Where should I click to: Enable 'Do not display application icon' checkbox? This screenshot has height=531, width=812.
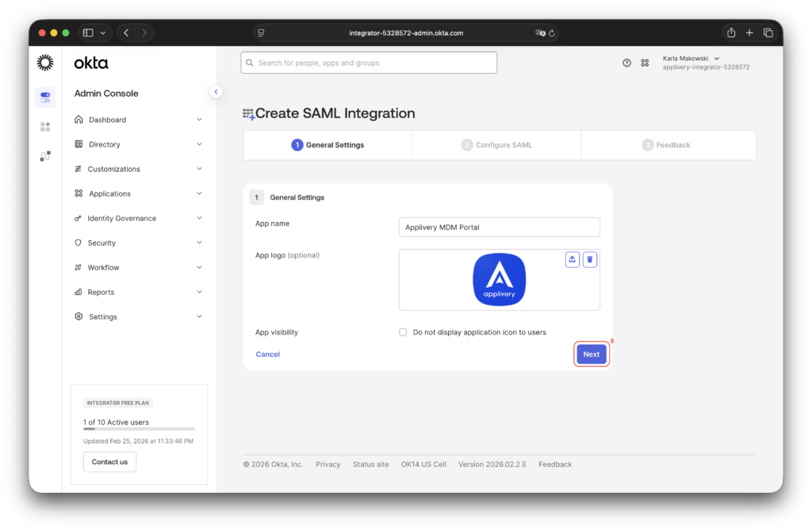coord(403,332)
